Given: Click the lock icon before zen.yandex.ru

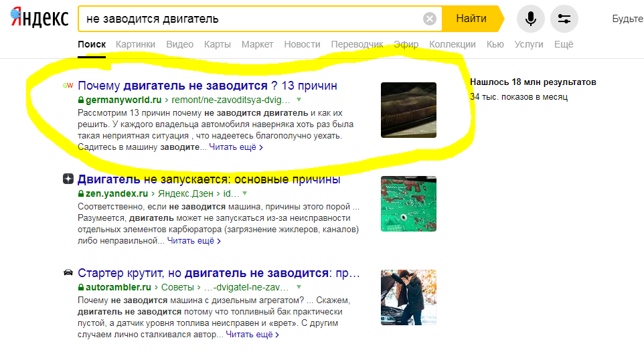Looking at the screenshot, I should click(x=81, y=193).
